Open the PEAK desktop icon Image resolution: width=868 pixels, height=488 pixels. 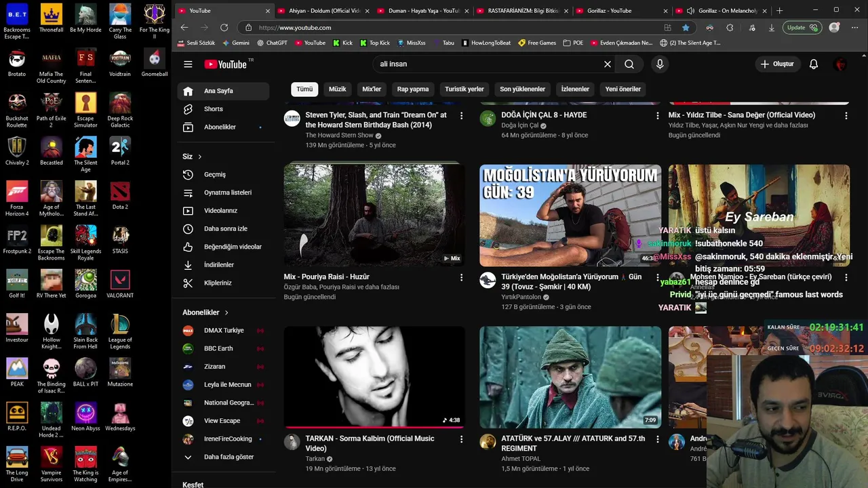[17, 373]
